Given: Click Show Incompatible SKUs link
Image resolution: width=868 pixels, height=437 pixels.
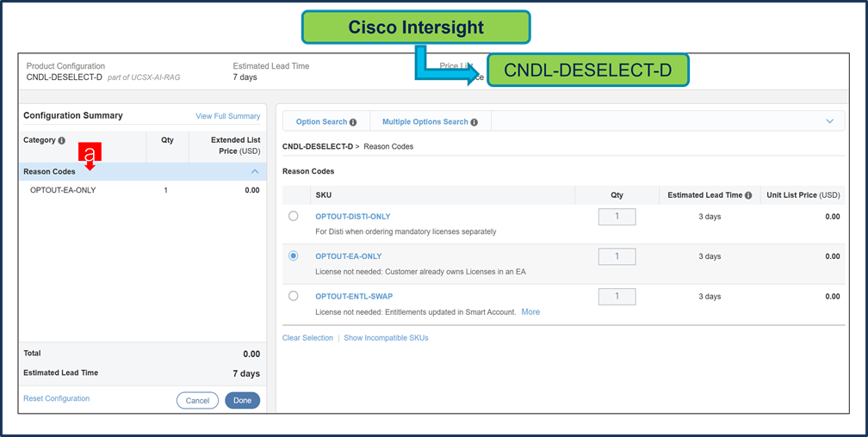Looking at the screenshot, I should coord(386,337).
